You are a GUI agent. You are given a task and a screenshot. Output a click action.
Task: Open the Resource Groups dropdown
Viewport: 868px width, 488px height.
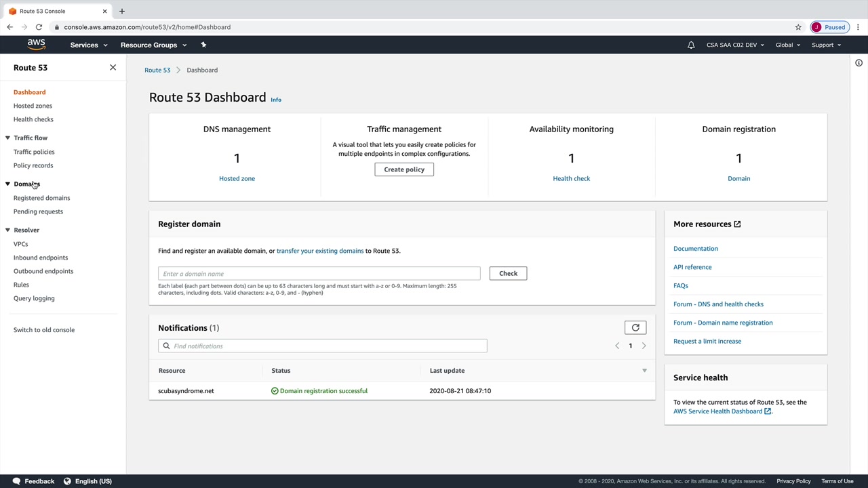(153, 45)
